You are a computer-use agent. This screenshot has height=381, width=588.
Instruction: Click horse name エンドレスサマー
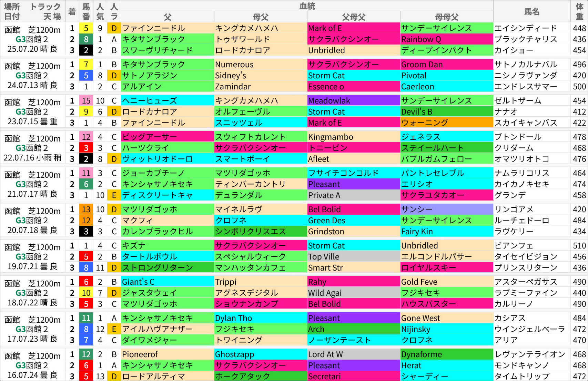click(x=526, y=86)
